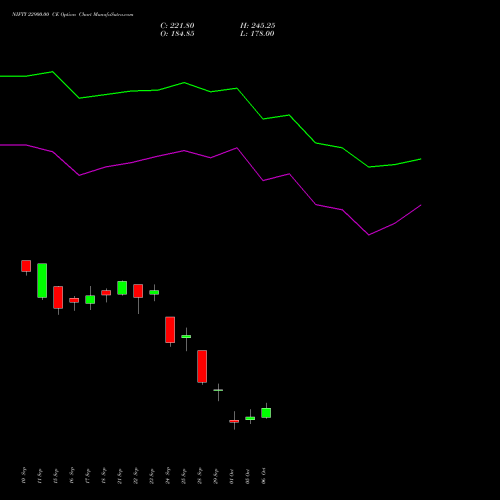Viewport: 500px width, 500px height.
Task: Click the last green candle for 06 Oct
Action: coord(266,413)
